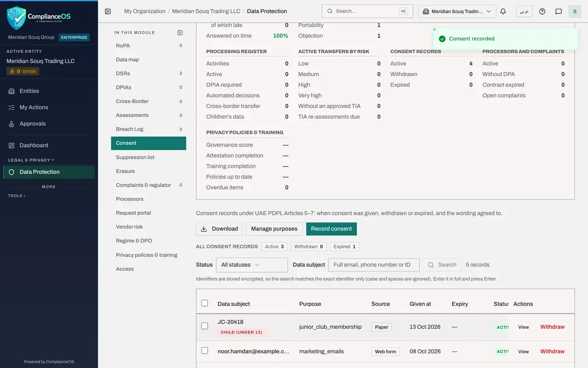
Task: Click Meridian Souq Trading LLC breadcrumb
Action: [x=206, y=11]
